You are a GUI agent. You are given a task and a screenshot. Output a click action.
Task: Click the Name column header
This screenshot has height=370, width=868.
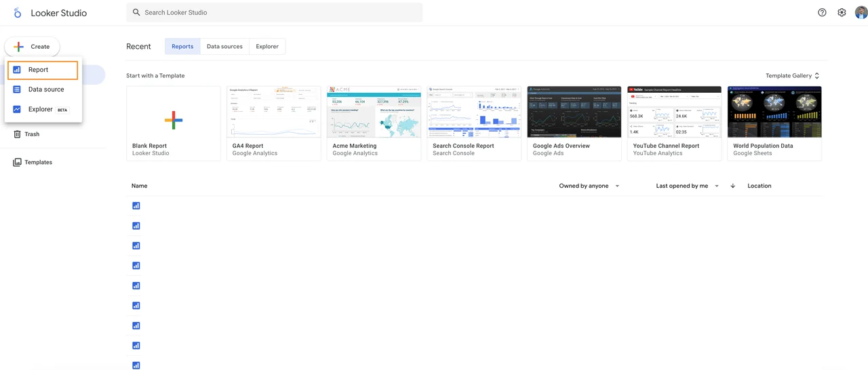(x=139, y=186)
